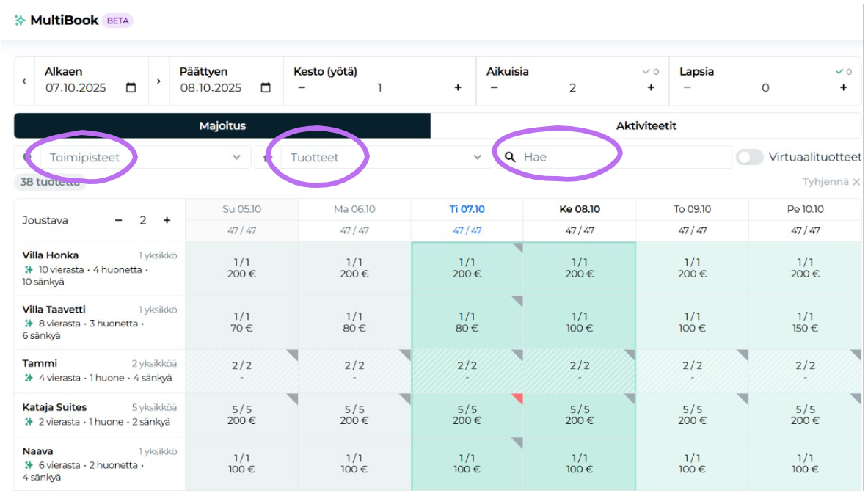The height and width of the screenshot is (493, 868).
Task: Open the Alkaen start date calendar picker
Action: pos(131,88)
